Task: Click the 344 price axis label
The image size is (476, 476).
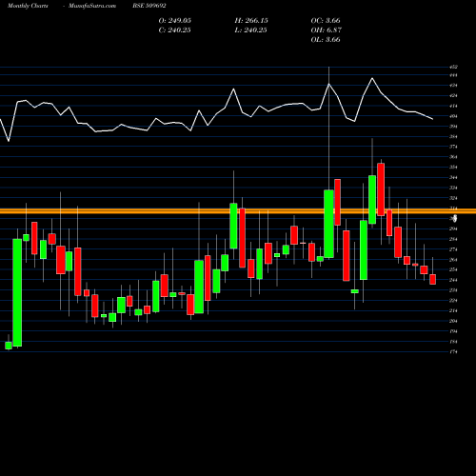Action: pos(453,177)
